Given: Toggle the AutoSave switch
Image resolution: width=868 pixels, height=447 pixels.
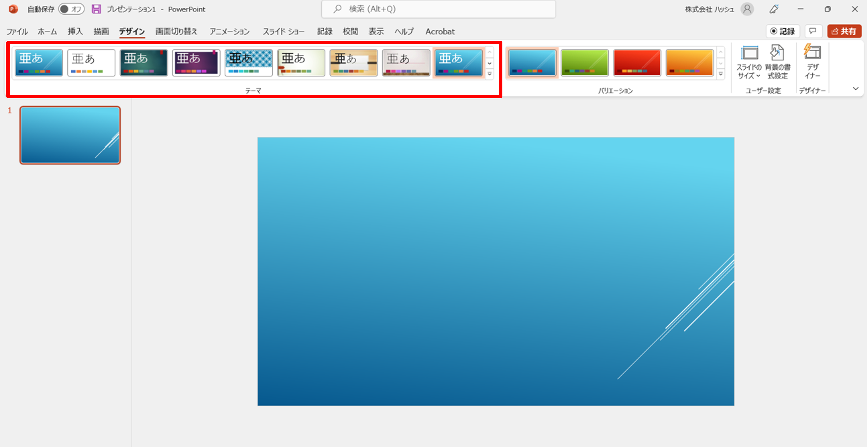Looking at the screenshot, I should pyautogui.click(x=71, y=9).
